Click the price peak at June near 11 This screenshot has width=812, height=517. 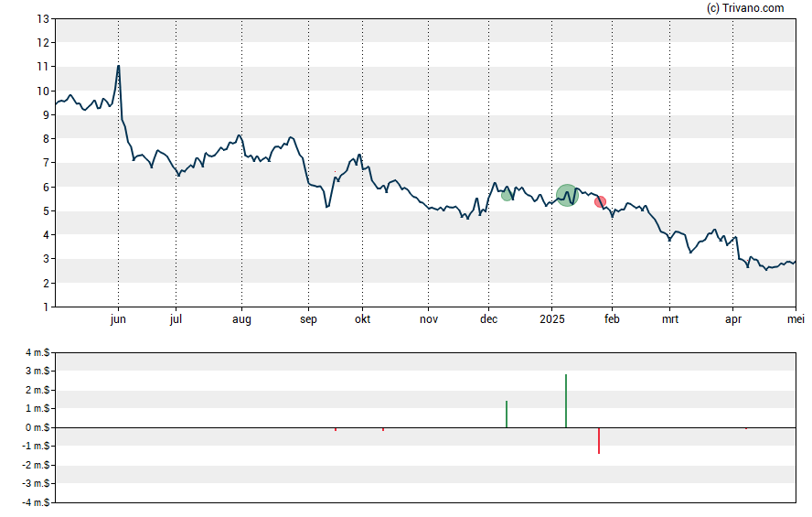click(119, 66)
